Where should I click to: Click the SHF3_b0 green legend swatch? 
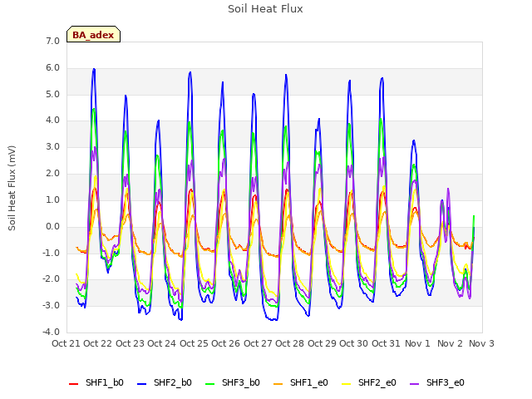[210, 384]
